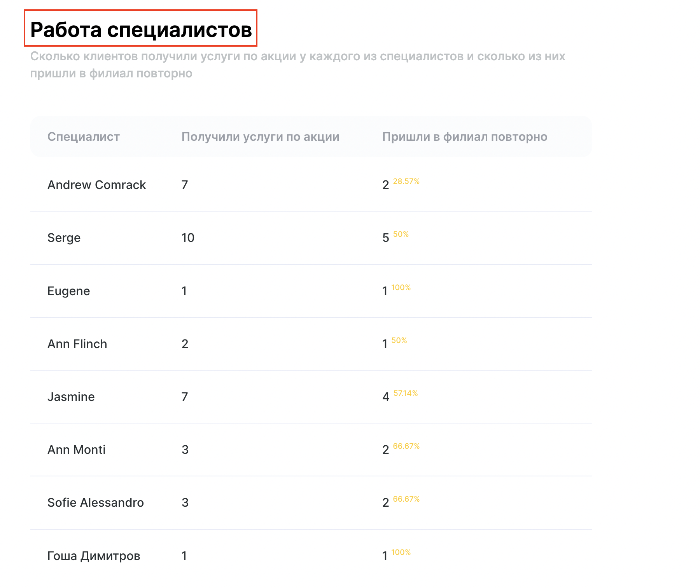Select the Ann Flinch specialist name
This screenshot has height=588, width=700.
pyautogui.click(x=77, y=344)
